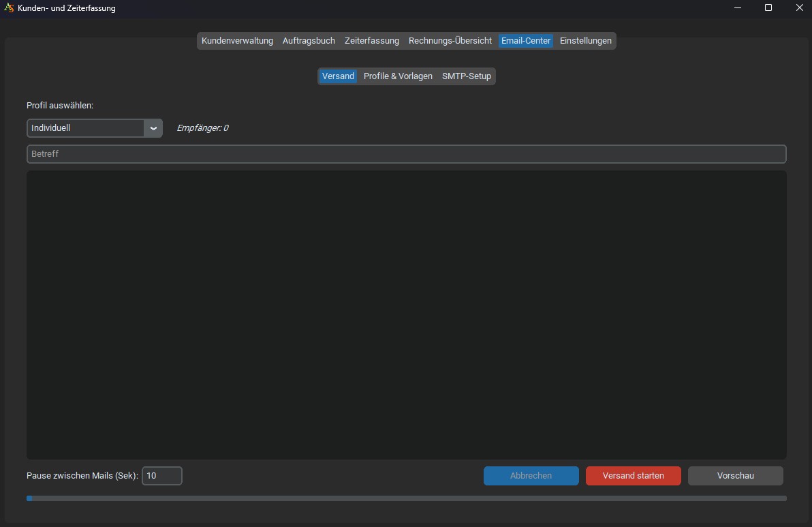Image resolution: width=812 pixels, height=527 pixels.
Task: Click the Abbrechen button
Action: tap(531, 476)
